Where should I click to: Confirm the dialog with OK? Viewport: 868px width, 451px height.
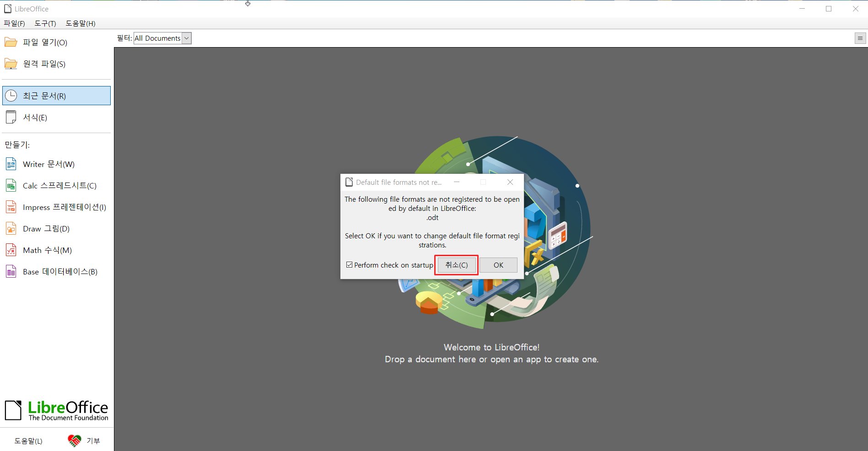pos(498,265)
